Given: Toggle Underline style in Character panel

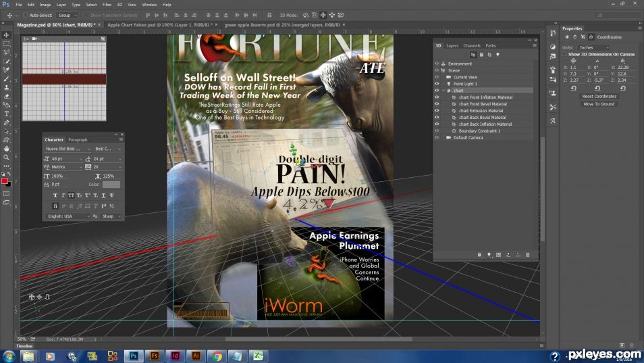Looking at the screenshot, I should (103, 195).
